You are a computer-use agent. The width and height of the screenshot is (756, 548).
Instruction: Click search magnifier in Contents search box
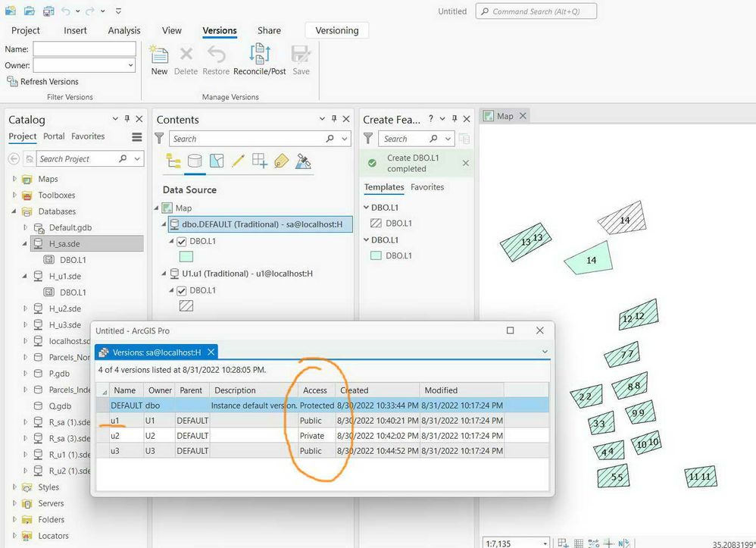tap(330, 139)
